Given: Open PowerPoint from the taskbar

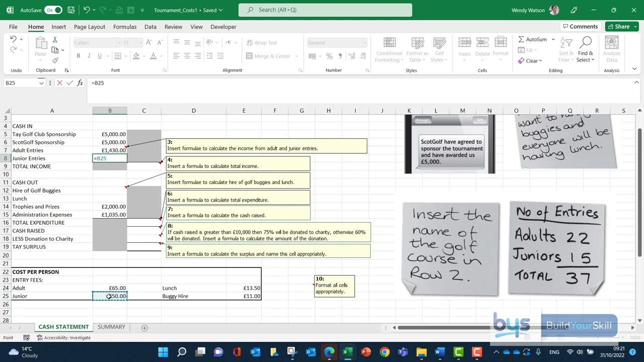Looking at the screenshot, I should click(366, 352).
